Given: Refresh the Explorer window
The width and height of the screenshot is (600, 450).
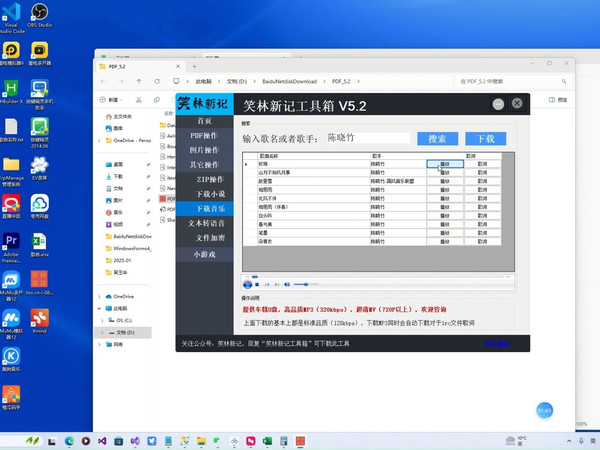Looking at the screenshot, I should [157, 81].
